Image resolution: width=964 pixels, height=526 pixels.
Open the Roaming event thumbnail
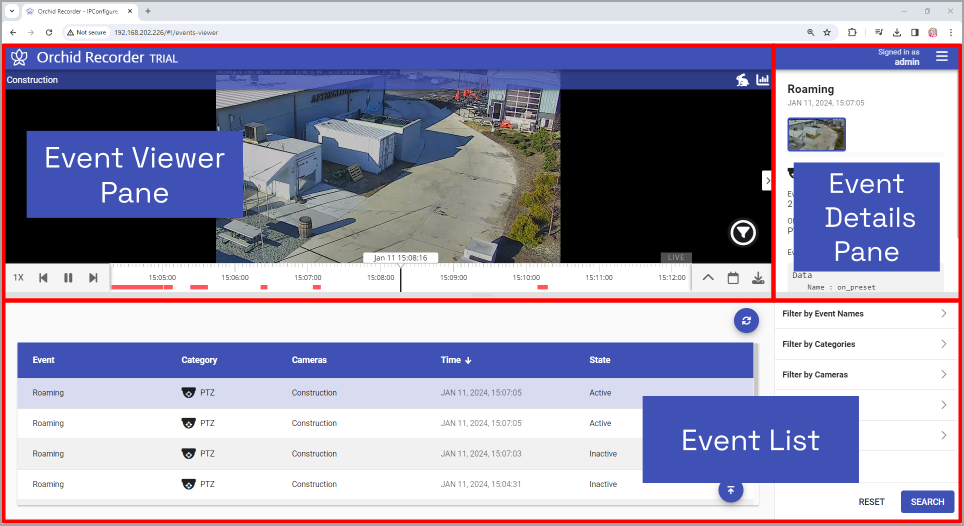point(816,134)
